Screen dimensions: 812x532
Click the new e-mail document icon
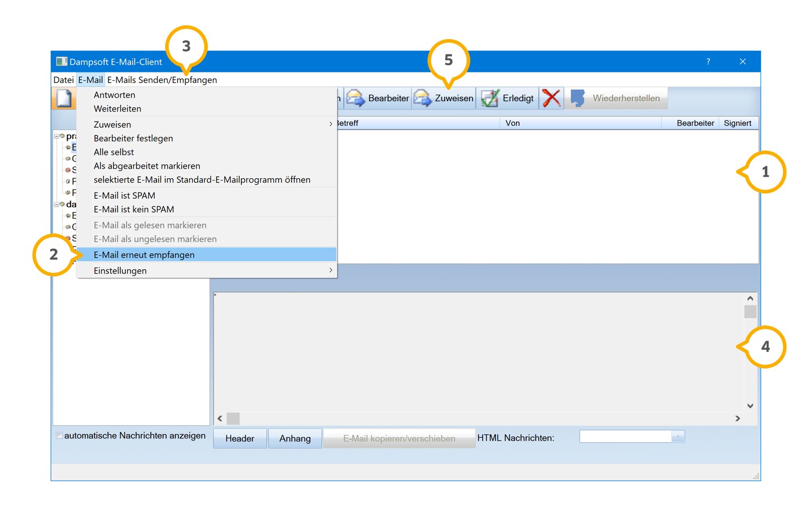(64, 98)
